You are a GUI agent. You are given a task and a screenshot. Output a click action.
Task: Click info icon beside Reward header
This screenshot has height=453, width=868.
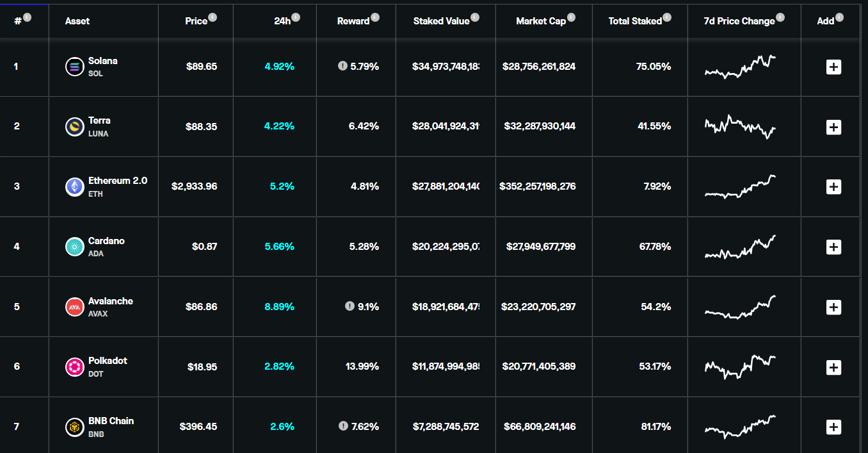(x=375, y=17)
